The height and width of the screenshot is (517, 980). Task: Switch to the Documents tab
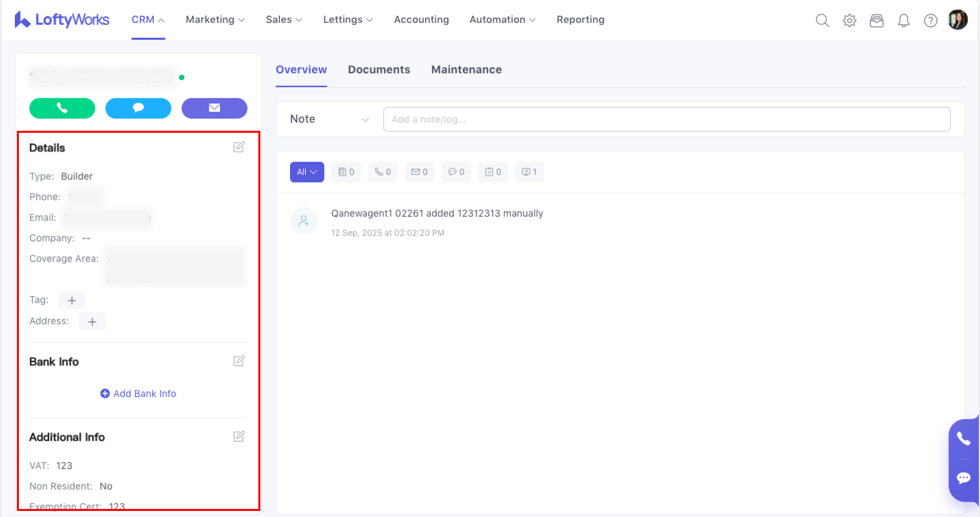tap(378, 69)
